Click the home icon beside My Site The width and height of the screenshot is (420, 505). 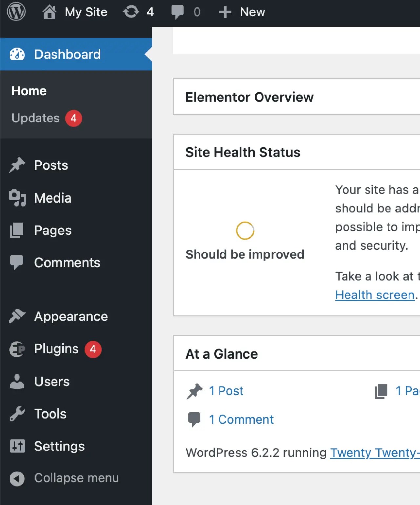[49, 12]
